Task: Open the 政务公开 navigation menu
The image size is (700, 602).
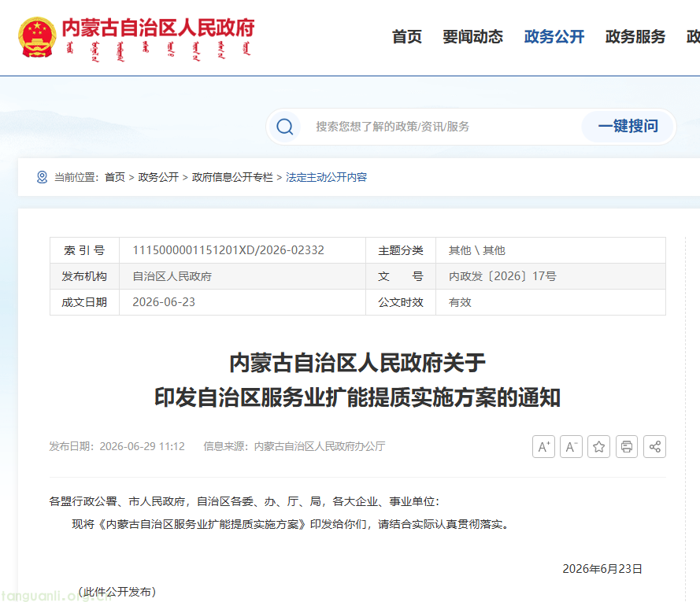Action: [554, 37]
